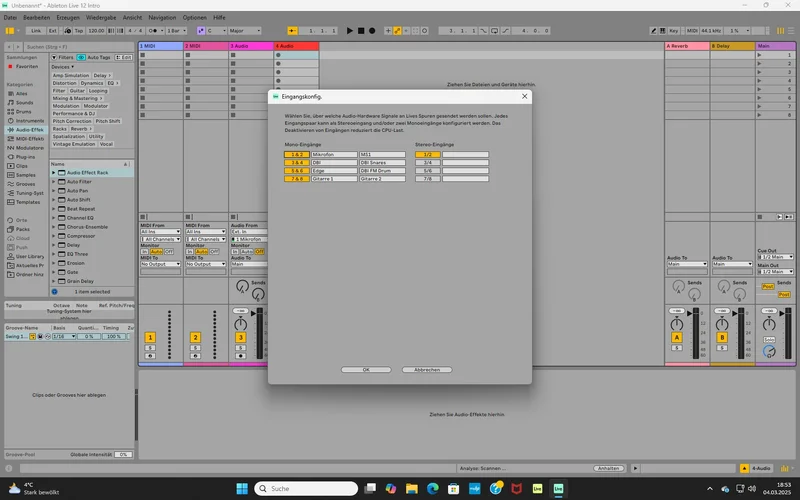800x500 pixels.
Task: Toggle the Ext sync button
Action: tap(53, 31)
